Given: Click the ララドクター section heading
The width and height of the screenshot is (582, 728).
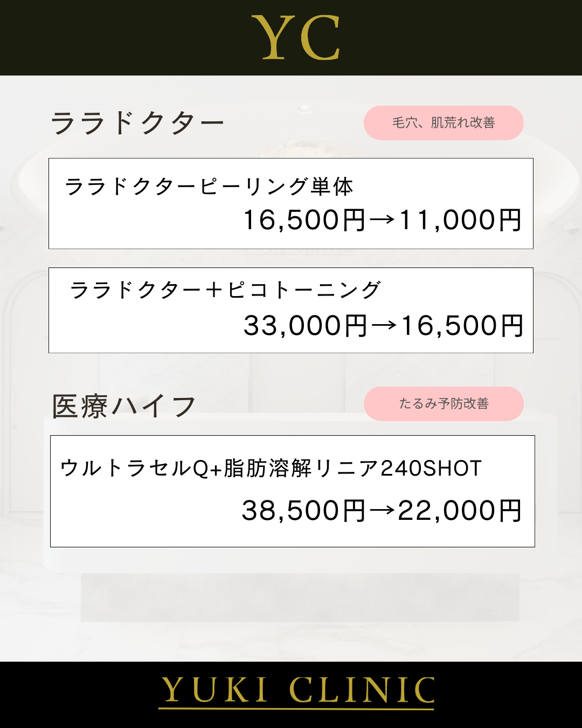Looking at the screenshot, I should (x=137, y=123).
